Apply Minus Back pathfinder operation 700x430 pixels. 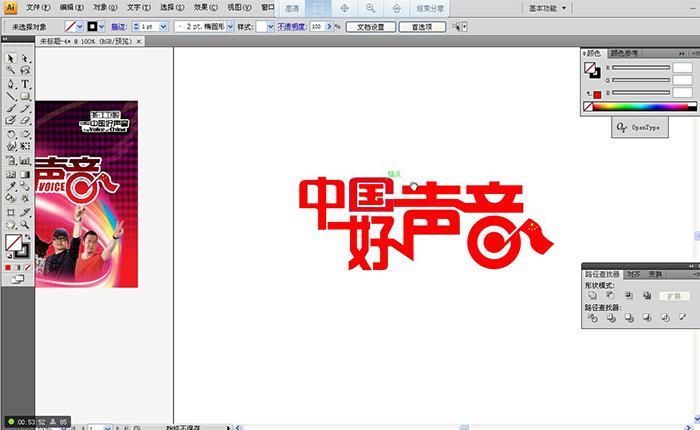click(683, 317)
